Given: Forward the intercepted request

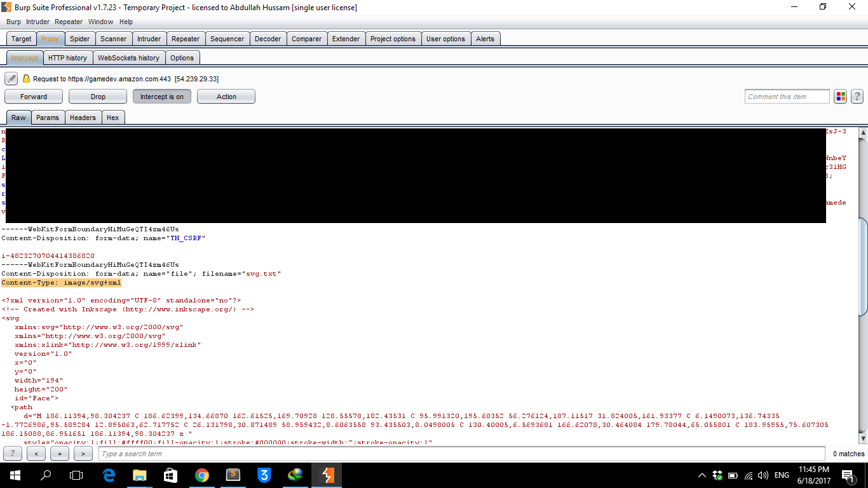Looking at the screenshot, I should 34,97.
